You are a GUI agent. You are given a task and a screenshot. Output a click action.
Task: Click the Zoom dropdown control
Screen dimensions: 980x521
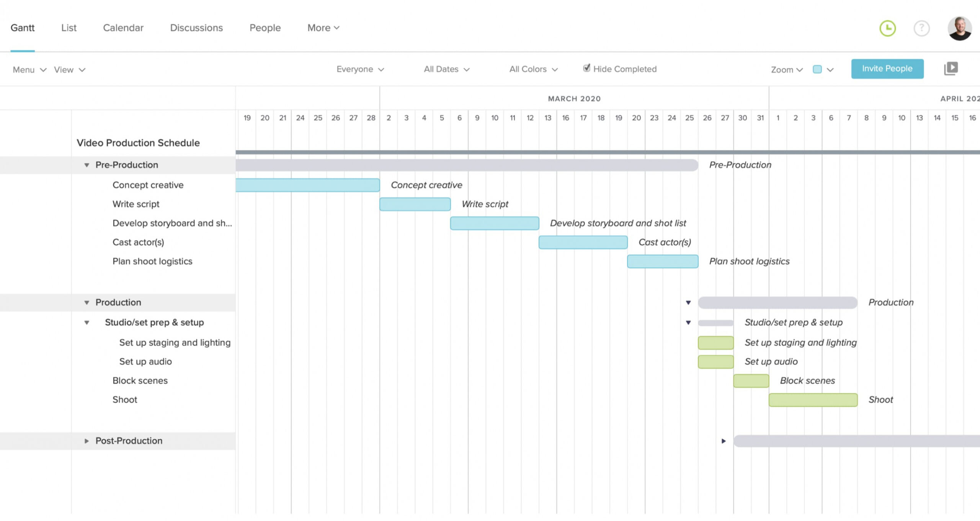click(x=786, y=69)
